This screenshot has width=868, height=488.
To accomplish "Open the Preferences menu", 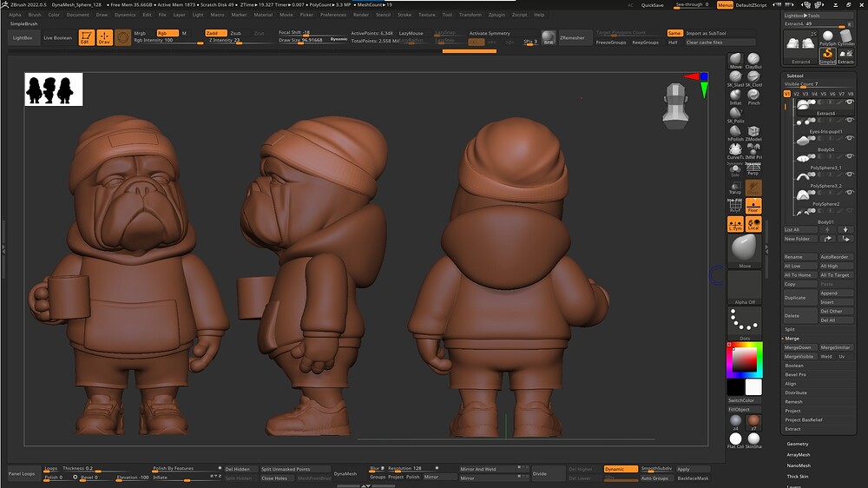I will [x=333, y=15].
